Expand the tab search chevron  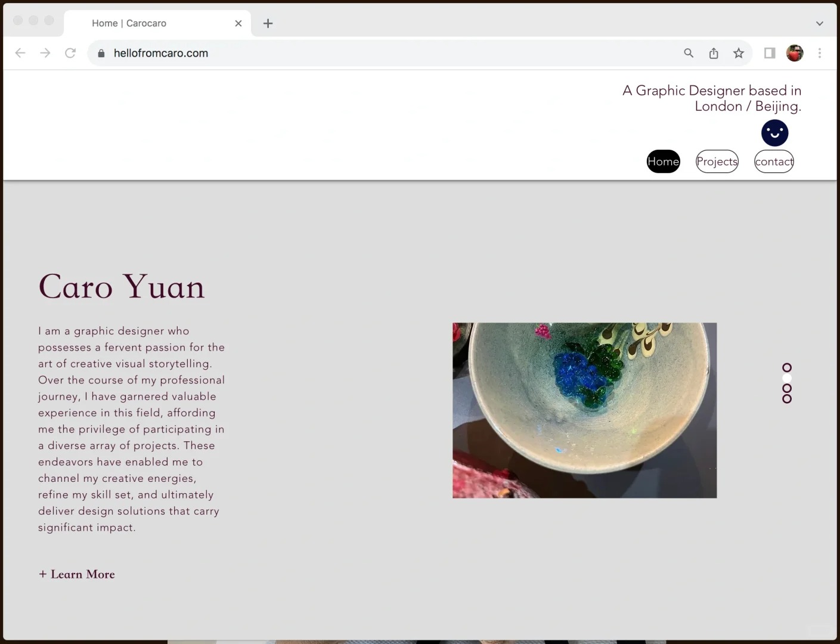820,23
